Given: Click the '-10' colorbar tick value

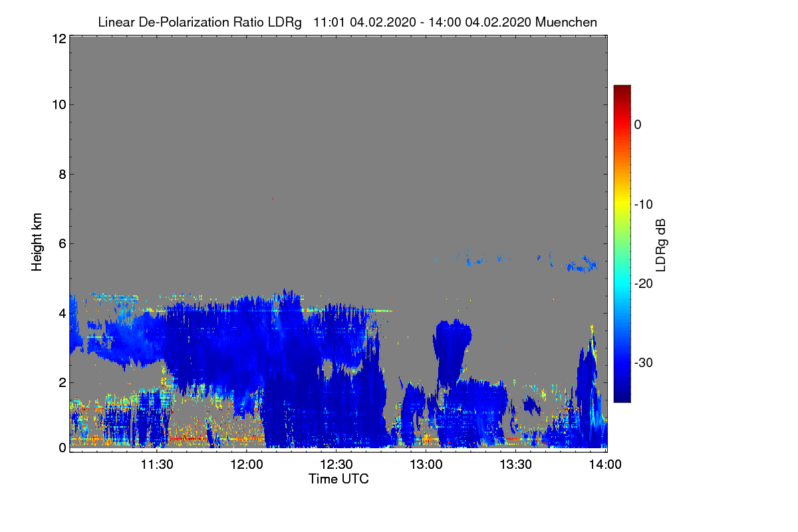Looking at the screenshot, I should pos(642,204).
